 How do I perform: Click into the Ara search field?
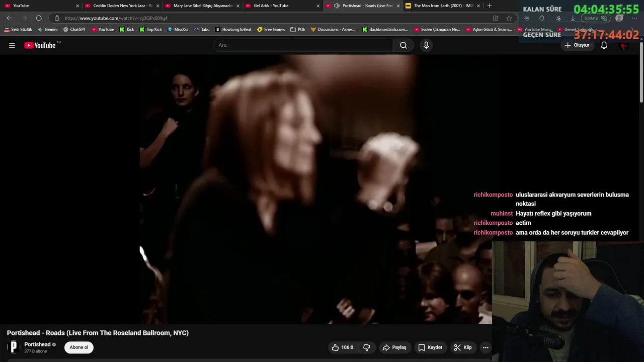click(x=303, y=45)
